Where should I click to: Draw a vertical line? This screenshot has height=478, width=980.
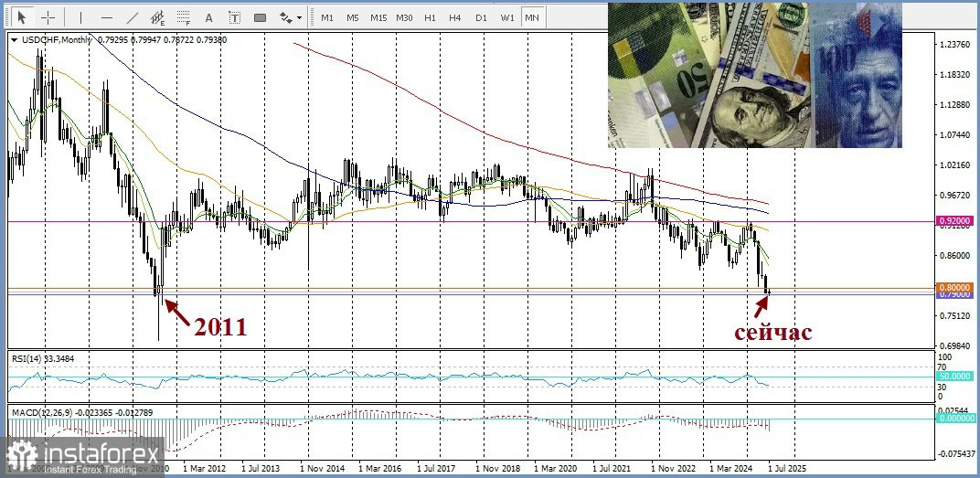[x=80, y=17]
